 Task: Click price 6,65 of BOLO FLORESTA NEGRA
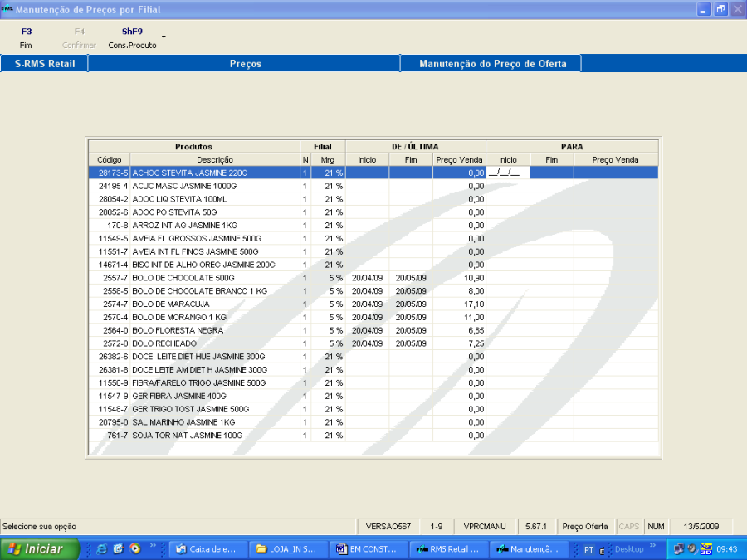[x=476, y=330]
